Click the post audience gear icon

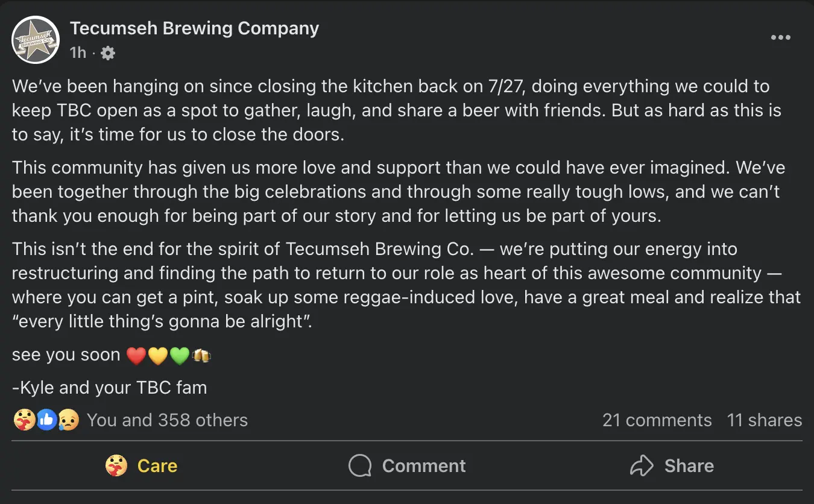[x=108, y=53]
